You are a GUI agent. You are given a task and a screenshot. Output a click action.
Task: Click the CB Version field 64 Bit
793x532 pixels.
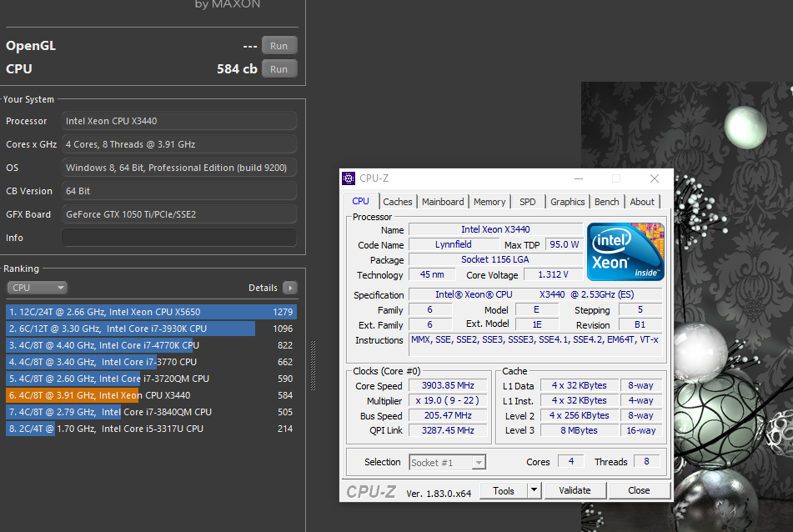point(179,191)
